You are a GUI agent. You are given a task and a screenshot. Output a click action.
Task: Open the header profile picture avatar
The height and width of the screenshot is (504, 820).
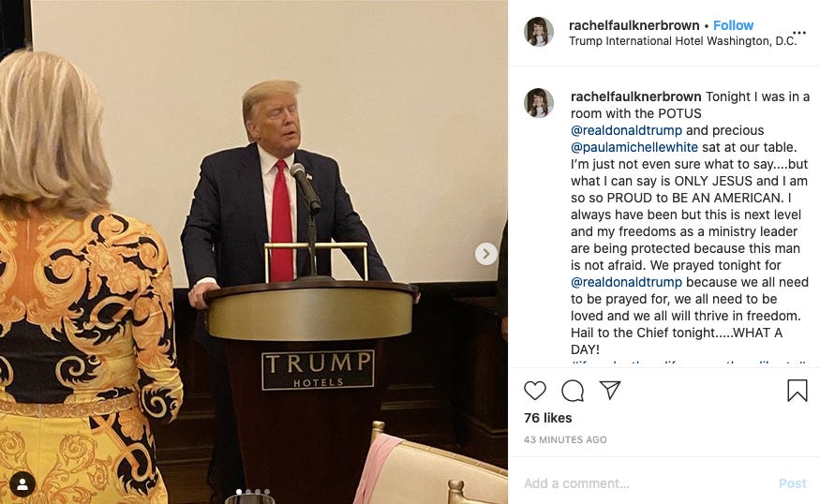[x=539, y=32]
